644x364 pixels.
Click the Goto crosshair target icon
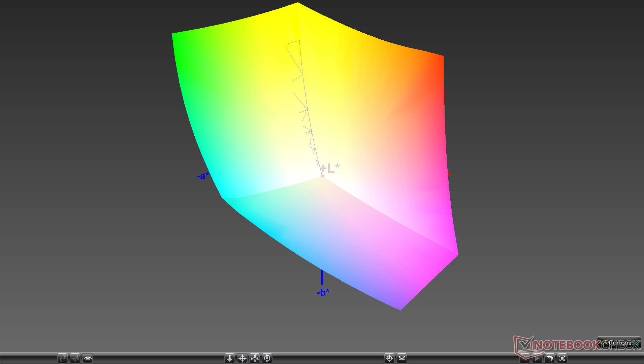click(389, 358)
